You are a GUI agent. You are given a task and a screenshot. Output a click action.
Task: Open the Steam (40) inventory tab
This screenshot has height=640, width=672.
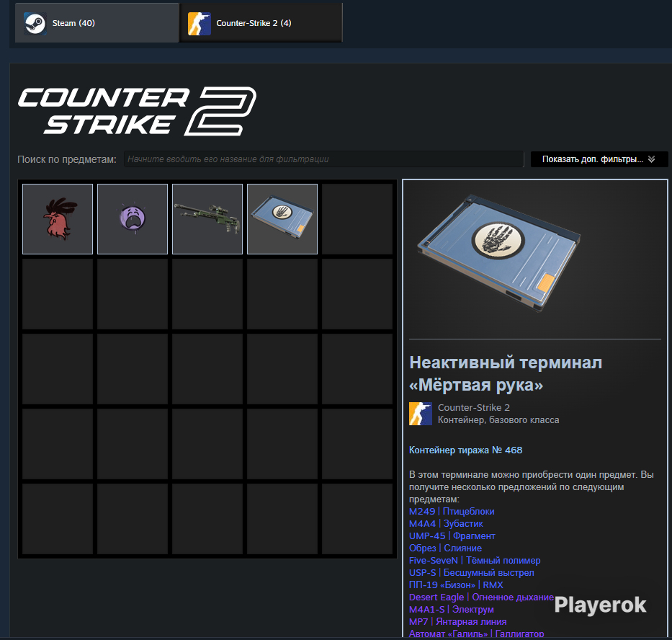click(97, 23)
